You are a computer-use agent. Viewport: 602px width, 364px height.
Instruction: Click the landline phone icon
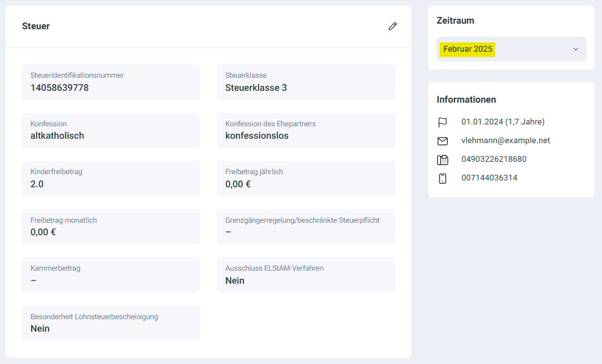point(443,160)
